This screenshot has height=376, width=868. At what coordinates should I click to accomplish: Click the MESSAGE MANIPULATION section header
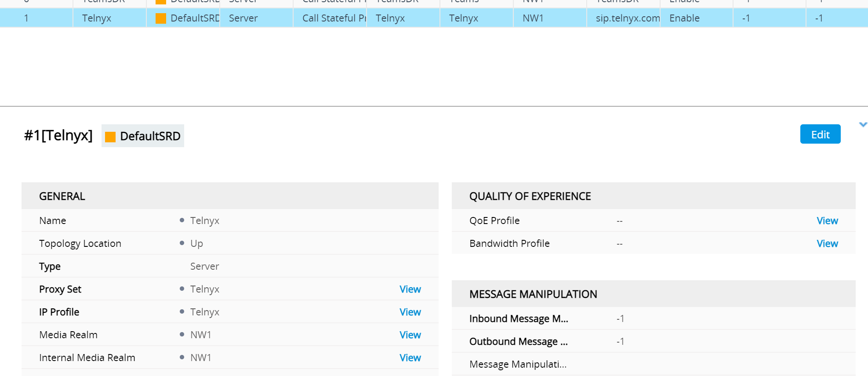533,294
